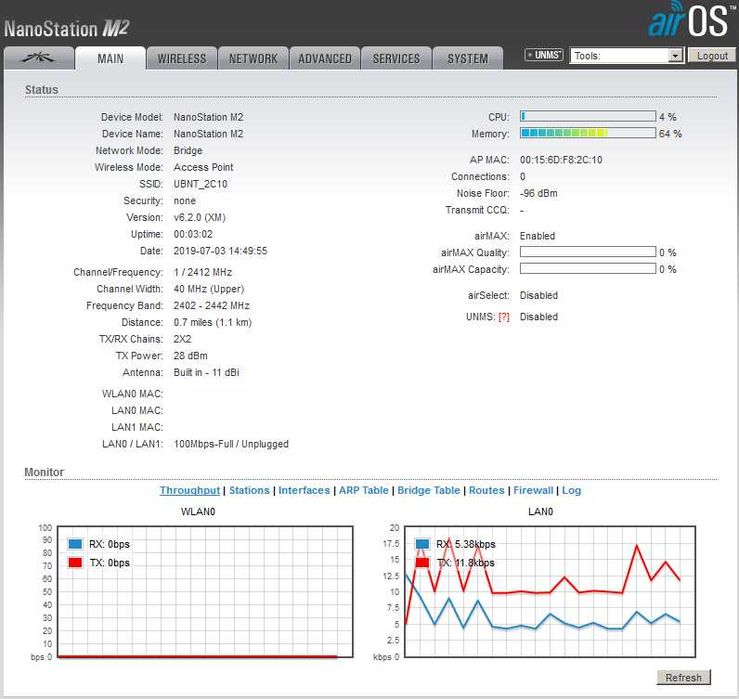Expand the Tools dropdown
Image resolution: width=739 pixels, height=699 pixels.
[x=627, y=56]
